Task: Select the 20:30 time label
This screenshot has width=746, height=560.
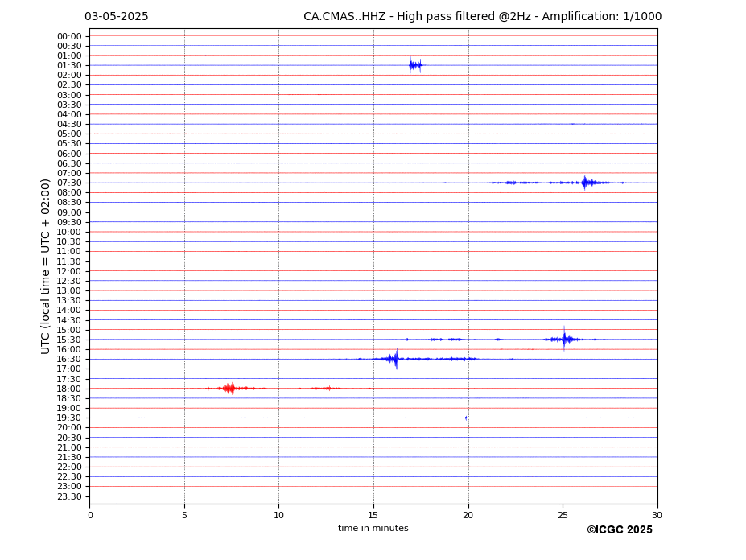Action: tap(69, 438)
